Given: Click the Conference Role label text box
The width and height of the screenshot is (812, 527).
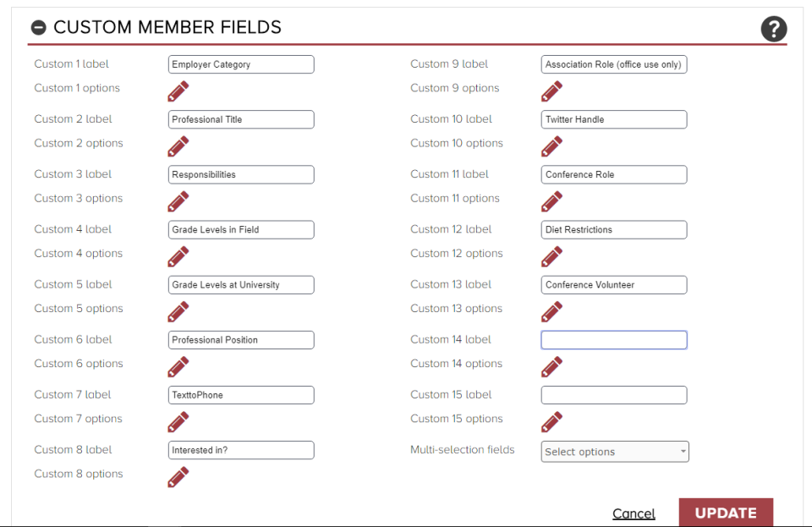Looking at the screenshot, I should point(613,174).
